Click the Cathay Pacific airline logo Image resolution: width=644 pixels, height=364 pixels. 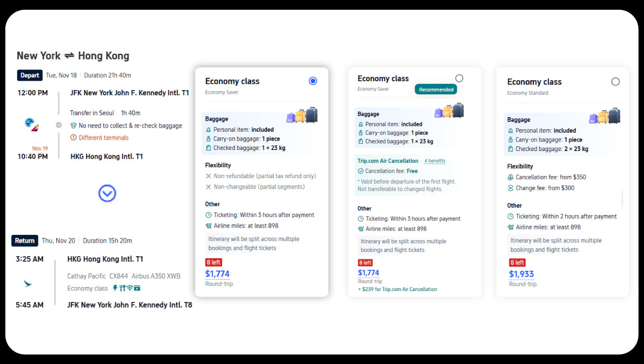[28, 283]
